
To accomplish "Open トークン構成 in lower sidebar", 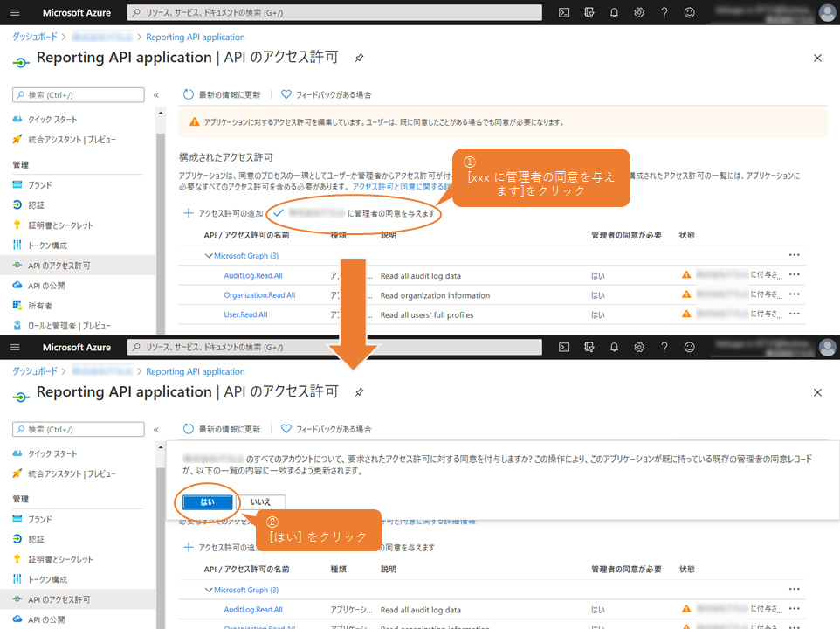I will 48,579.
